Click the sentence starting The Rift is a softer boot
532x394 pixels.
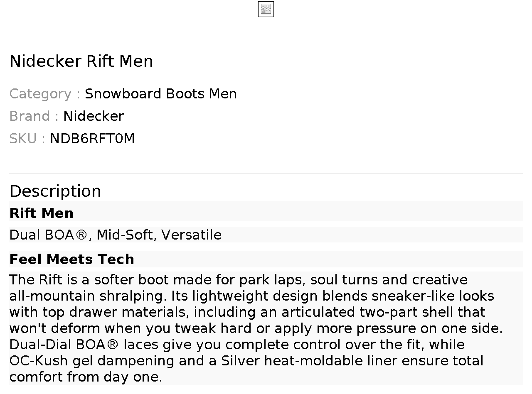click(x=125, y=280)
